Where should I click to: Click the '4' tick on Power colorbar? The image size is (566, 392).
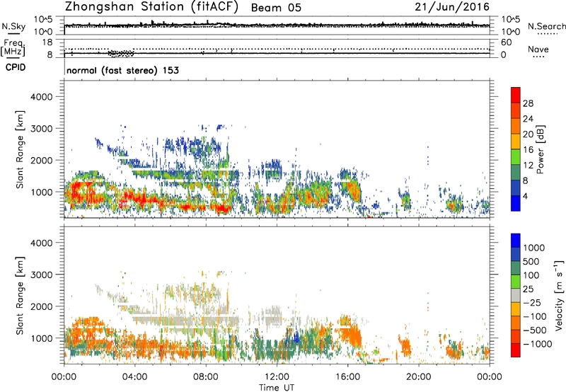[x=525, y=196]
